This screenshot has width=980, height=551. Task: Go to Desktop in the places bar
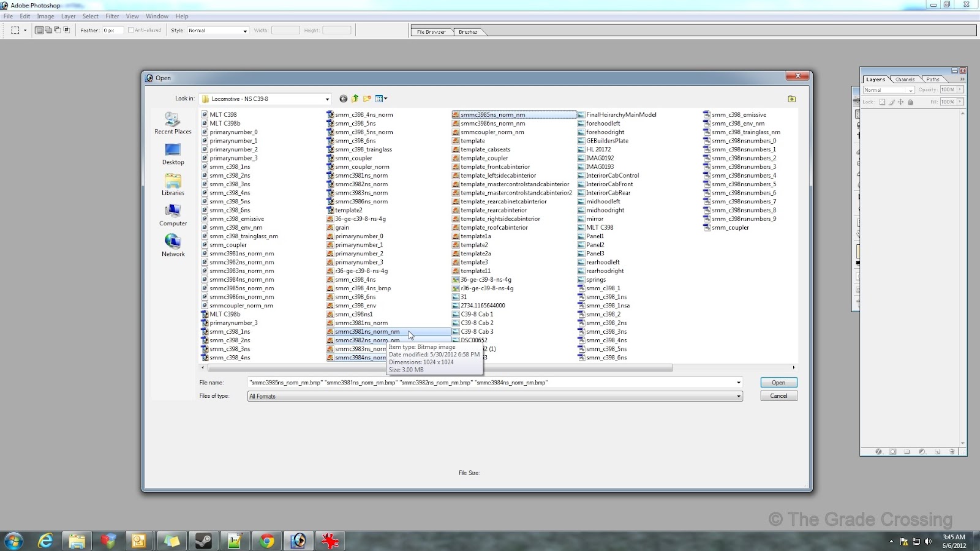[173, 154]
